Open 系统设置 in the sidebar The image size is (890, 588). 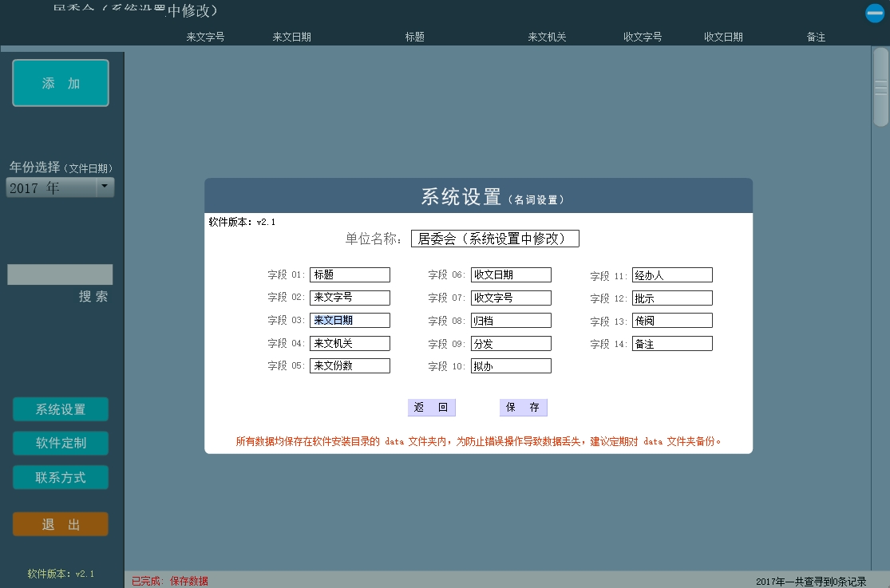pos(61,409)
